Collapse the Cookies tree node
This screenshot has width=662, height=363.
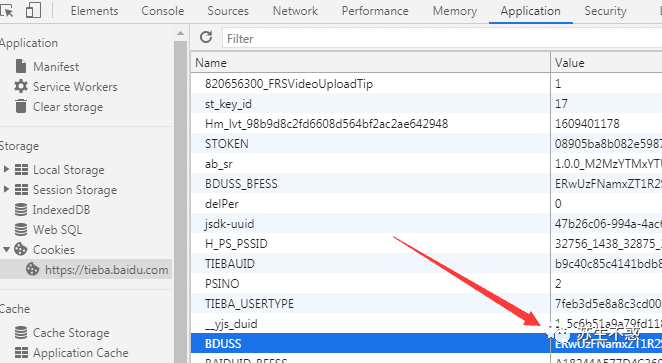[x=6, y=249]
